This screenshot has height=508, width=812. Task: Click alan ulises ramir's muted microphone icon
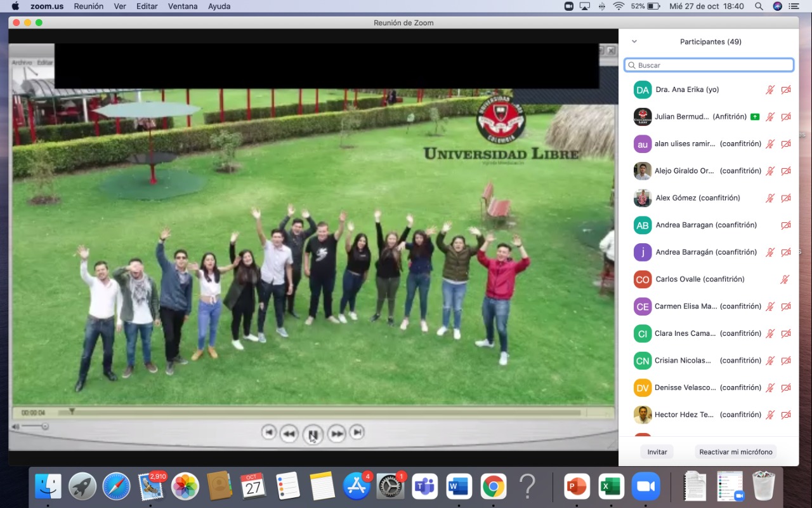770,144
